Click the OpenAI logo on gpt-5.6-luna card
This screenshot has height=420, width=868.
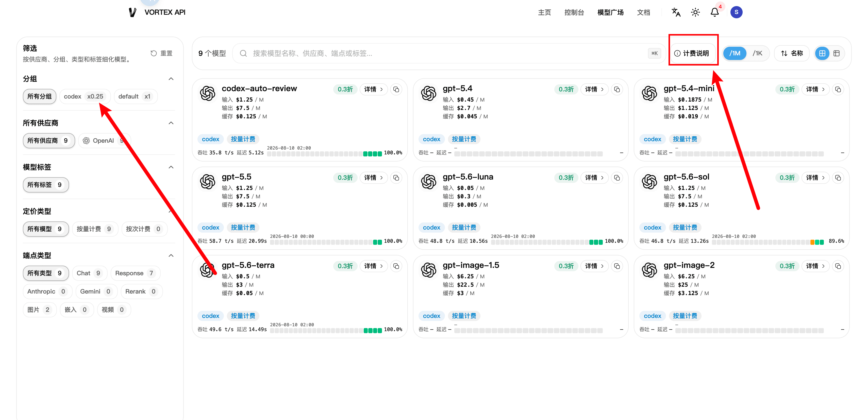pos(429,182)
